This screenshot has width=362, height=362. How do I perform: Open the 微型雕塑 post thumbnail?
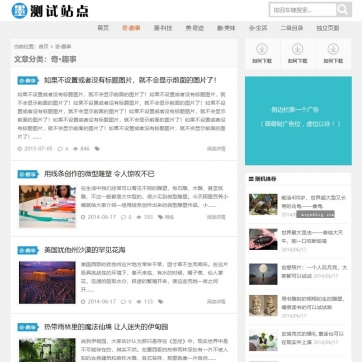click(x=47, y=206)
